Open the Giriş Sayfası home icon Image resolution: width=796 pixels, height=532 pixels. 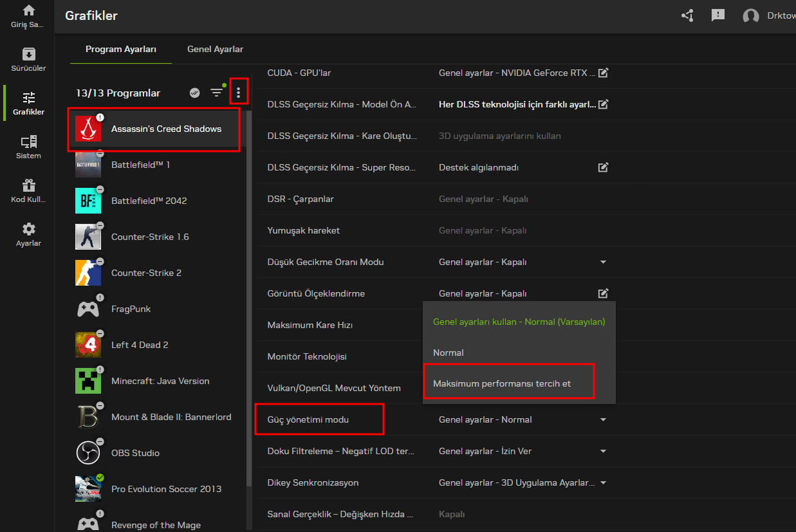[x=28, y=10]
